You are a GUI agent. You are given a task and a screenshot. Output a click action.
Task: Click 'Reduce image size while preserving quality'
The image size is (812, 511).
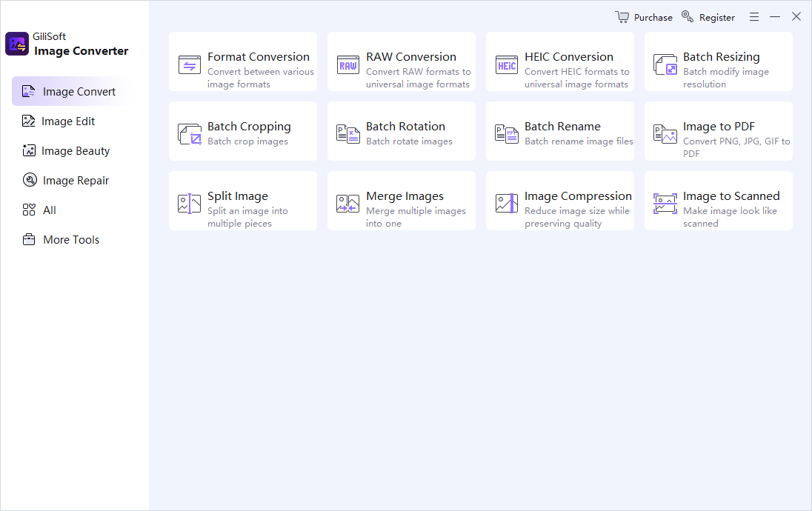[577, 218]
